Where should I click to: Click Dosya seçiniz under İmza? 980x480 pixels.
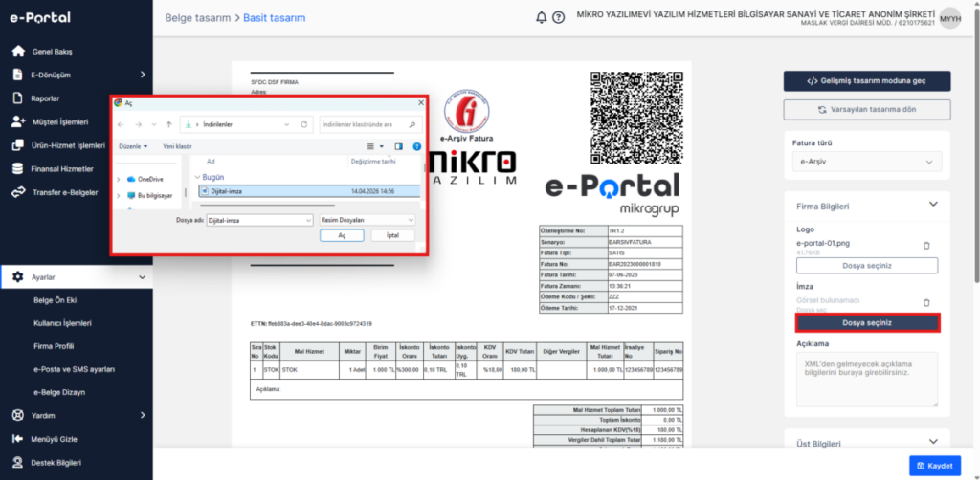click(867, 322)
